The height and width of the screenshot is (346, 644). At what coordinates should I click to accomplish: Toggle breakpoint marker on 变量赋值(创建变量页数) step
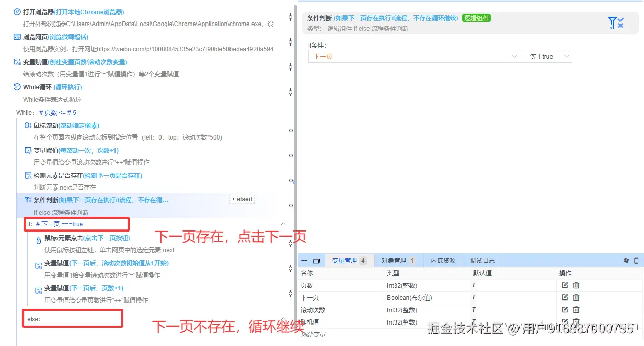tap(291, 67)
